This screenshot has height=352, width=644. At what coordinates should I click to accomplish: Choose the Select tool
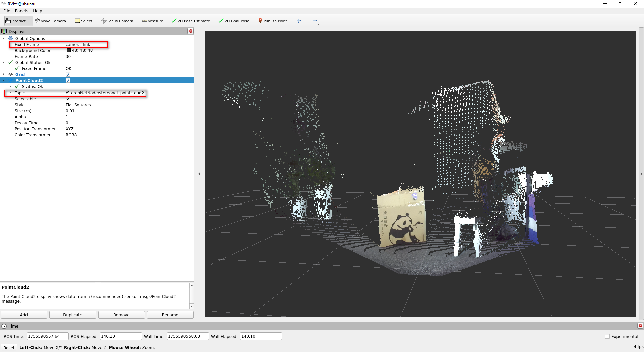tap(84, 21)
